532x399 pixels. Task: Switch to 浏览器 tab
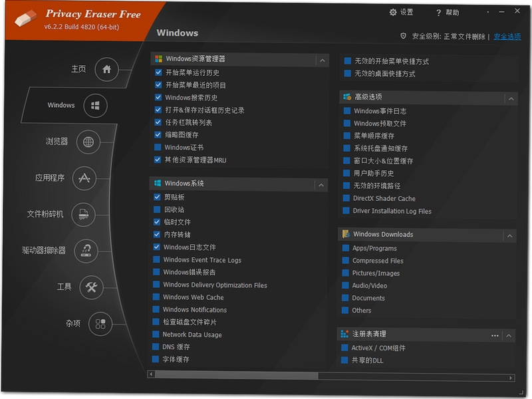[x=57, y=141]
